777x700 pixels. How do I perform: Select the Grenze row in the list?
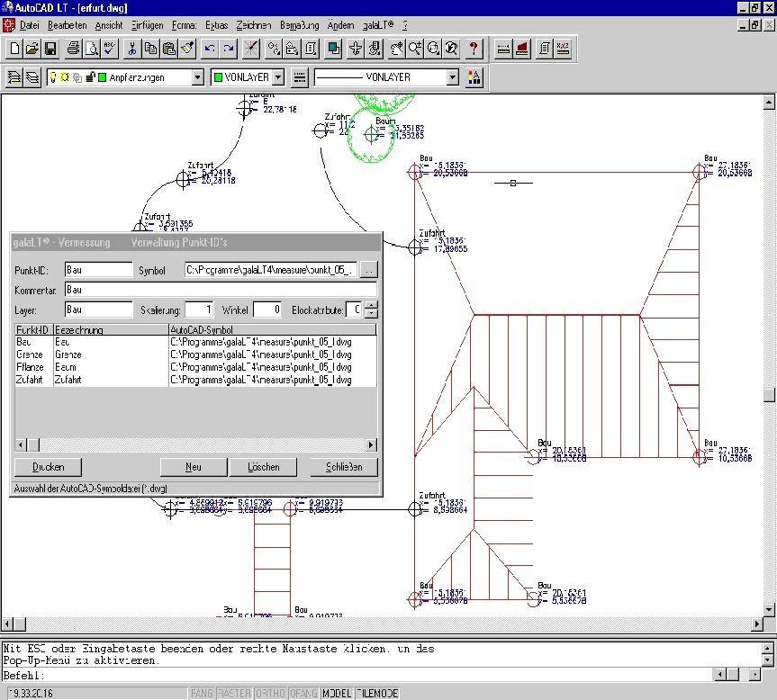coord(195,355)
